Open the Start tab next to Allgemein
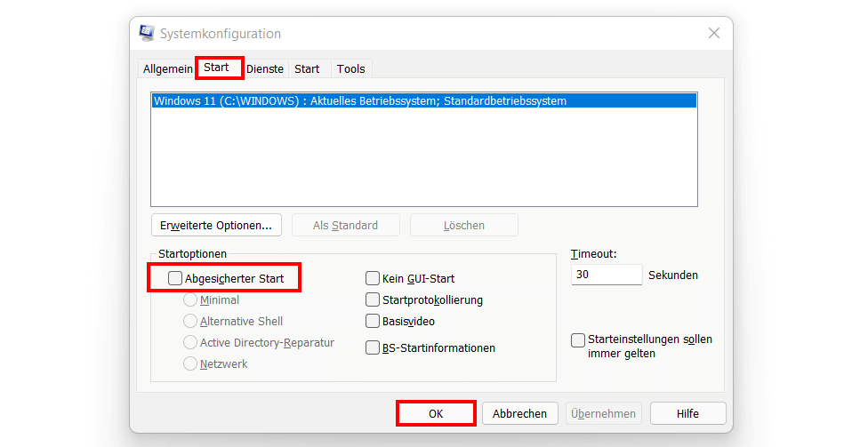This screenshot has width=868, height=447. pyautogui.click(x=216, y=68)
